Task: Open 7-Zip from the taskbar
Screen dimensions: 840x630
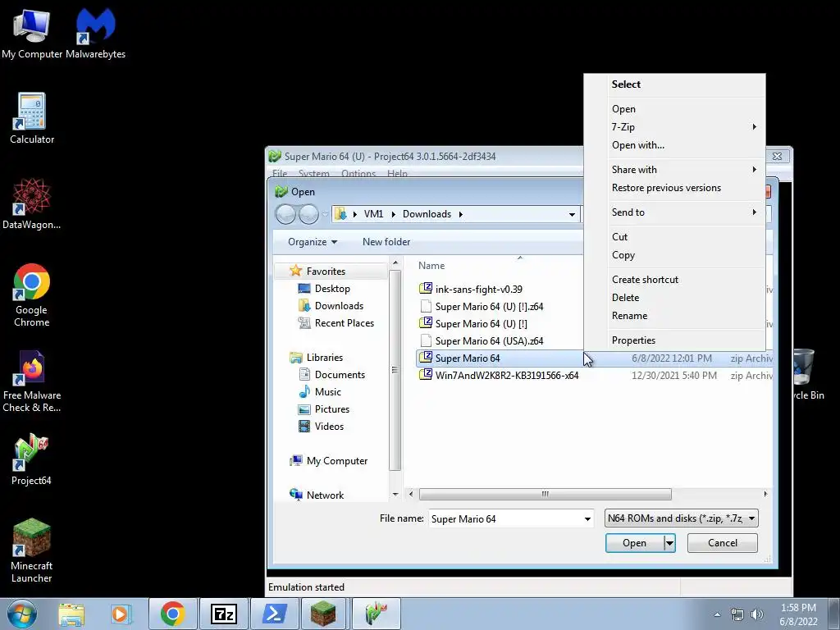Action: point(223,614)
